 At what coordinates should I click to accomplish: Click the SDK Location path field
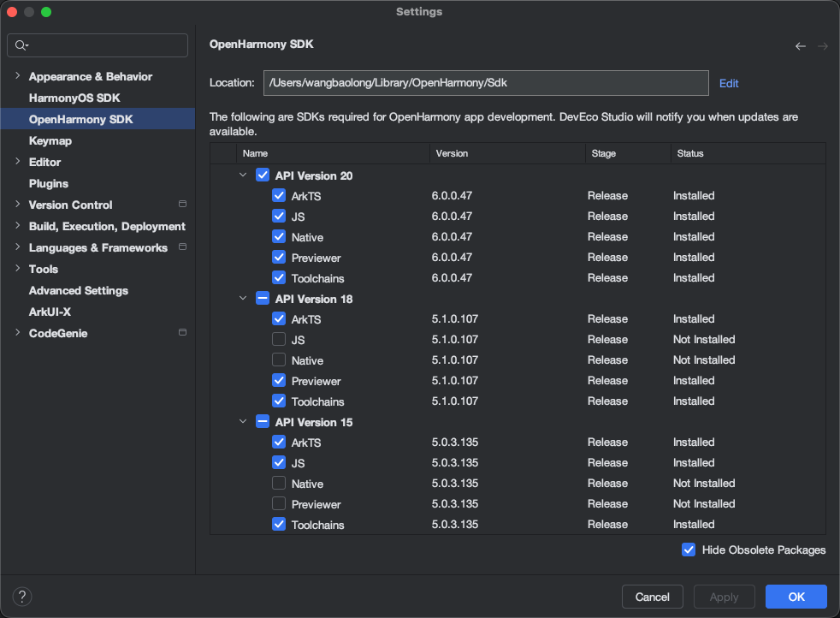point(486,83)
